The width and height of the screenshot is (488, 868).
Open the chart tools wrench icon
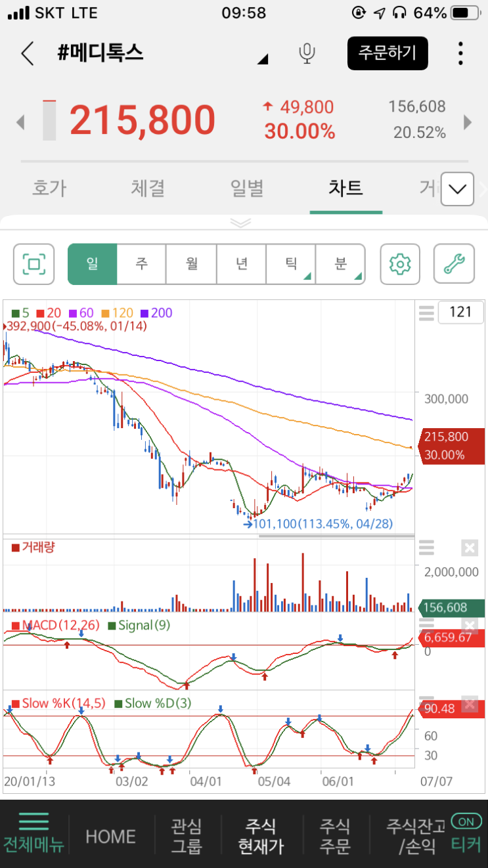(x=454, y=265)
